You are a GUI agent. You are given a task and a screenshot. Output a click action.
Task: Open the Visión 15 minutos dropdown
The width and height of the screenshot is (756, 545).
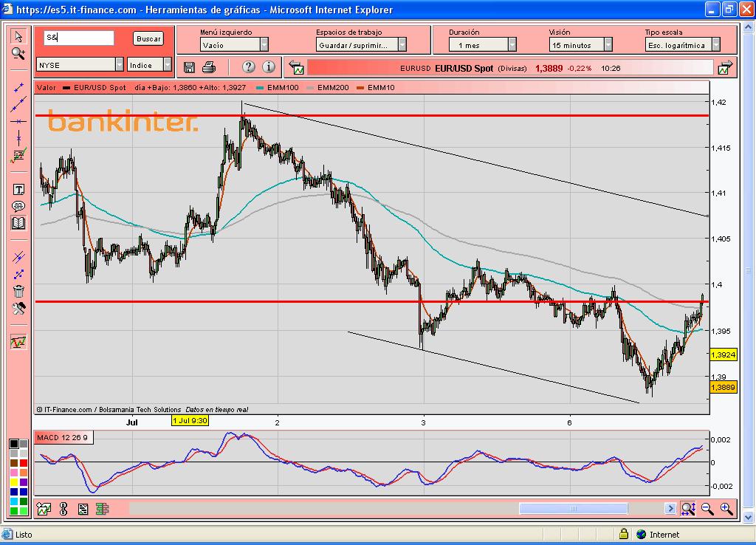580,45
